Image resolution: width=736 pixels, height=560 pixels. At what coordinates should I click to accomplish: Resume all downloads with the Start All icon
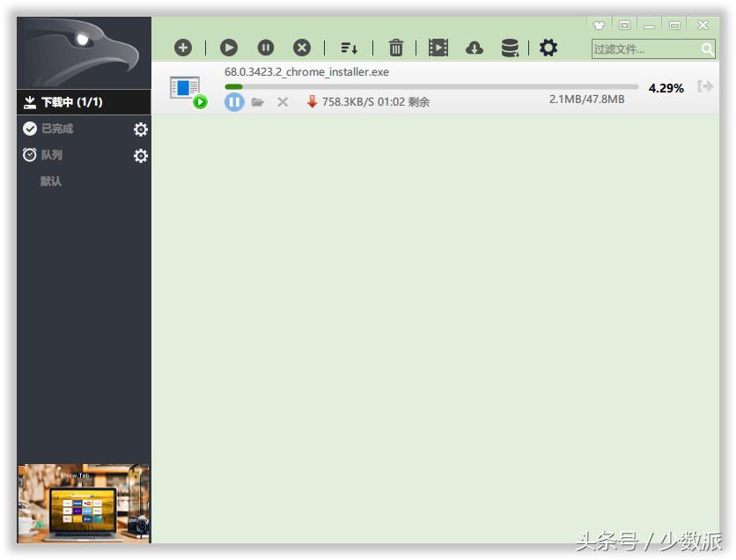point(228,48)
